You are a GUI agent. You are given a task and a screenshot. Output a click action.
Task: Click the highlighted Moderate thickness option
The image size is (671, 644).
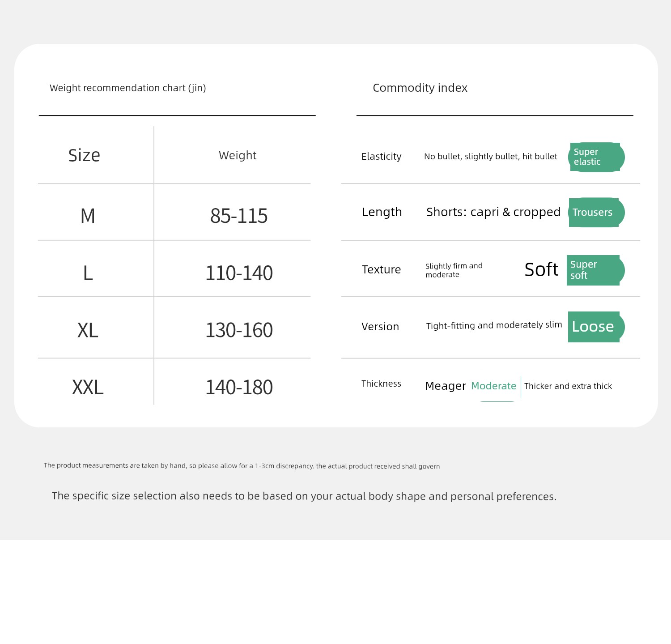pyautogui.click(x=494, y=386)
